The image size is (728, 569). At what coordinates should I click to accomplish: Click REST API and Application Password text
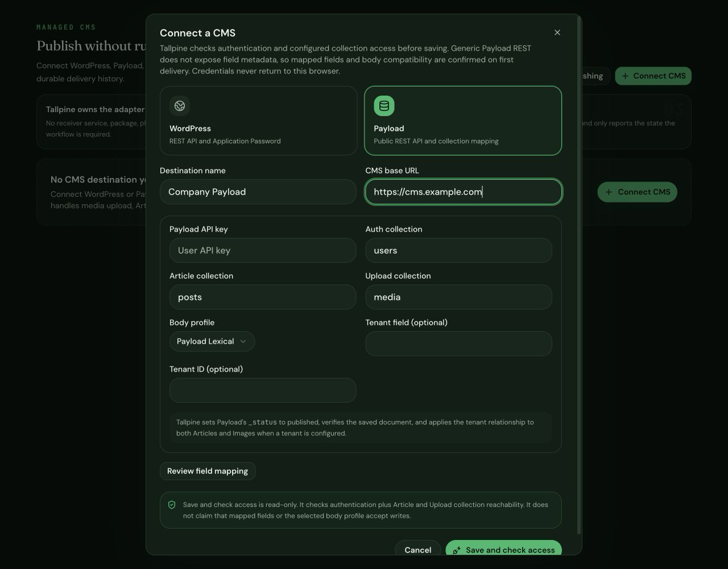(225, 141)
